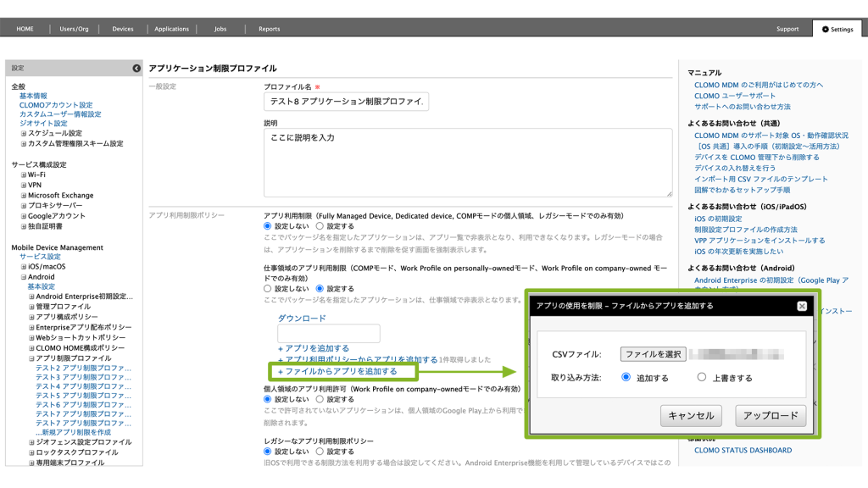Collapse the Android tree node
868x488 pixels.
[x=24, y=276]
